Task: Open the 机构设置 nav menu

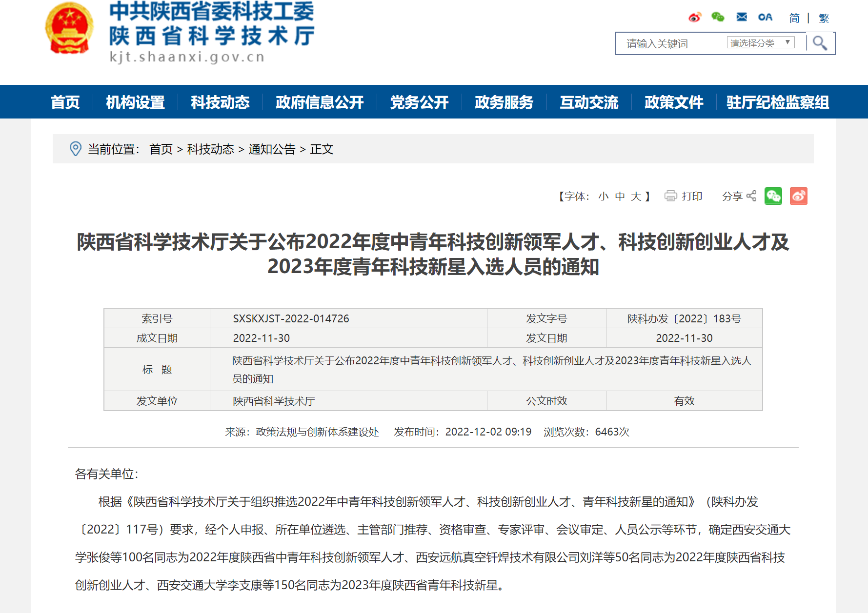Action: point(135,102)
